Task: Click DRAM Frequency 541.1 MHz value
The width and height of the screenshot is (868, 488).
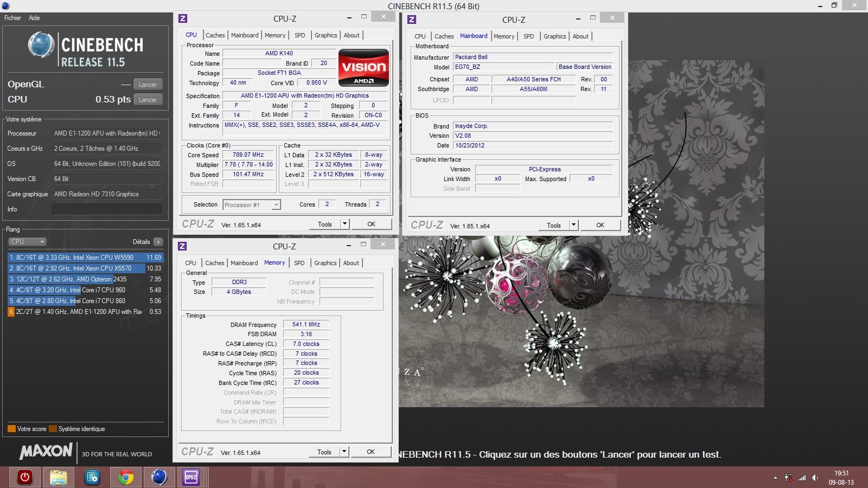Action: click(x=306, y=324)
